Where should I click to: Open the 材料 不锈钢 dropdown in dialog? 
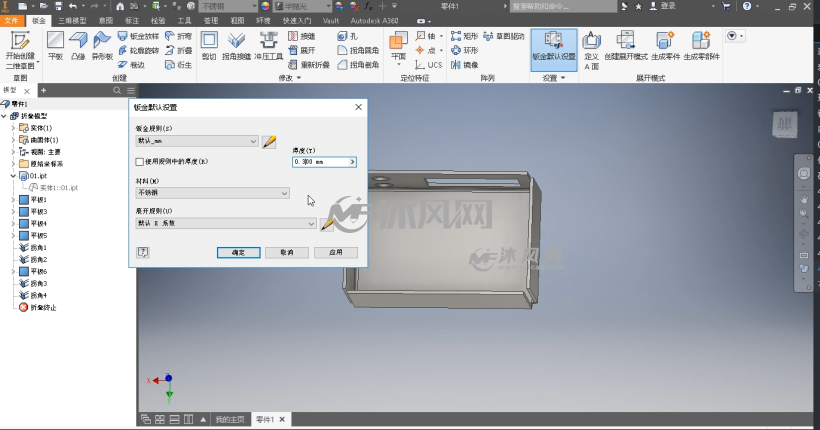212,193
